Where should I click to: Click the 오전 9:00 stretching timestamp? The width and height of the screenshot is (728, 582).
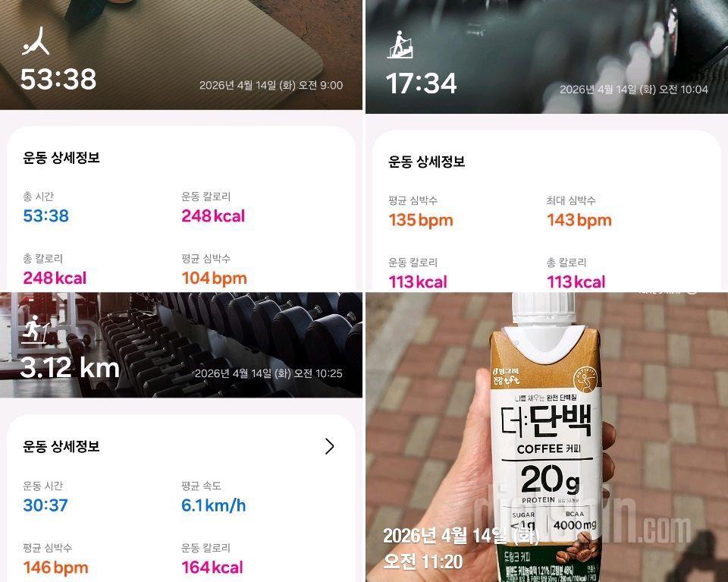(271, 85)
